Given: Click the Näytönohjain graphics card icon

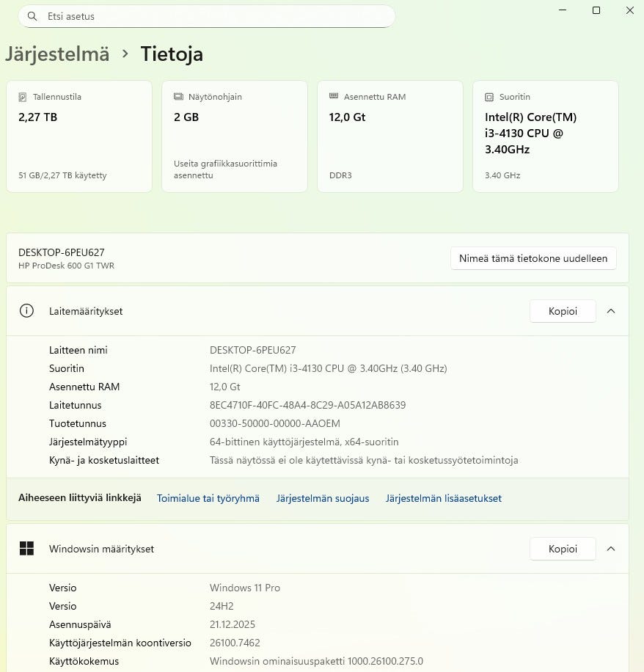Looking at the screenshot, I should click(x=178, y=97).
